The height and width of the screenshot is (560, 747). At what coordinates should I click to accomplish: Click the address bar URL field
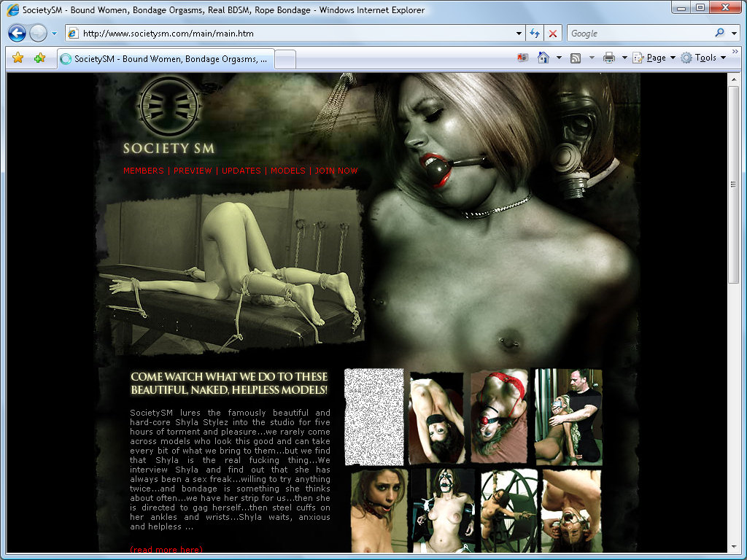pos(295,34)
